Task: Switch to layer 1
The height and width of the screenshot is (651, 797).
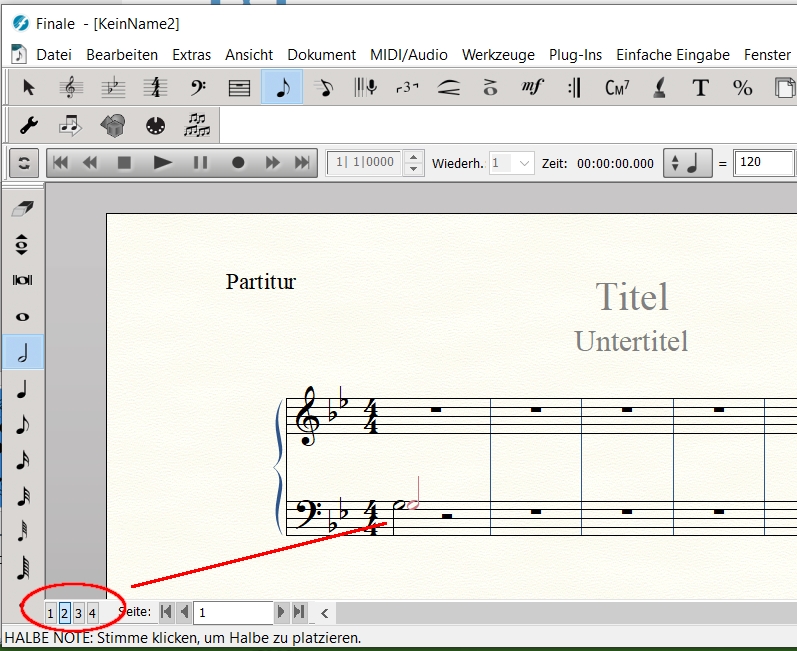Action: point(51,613)
